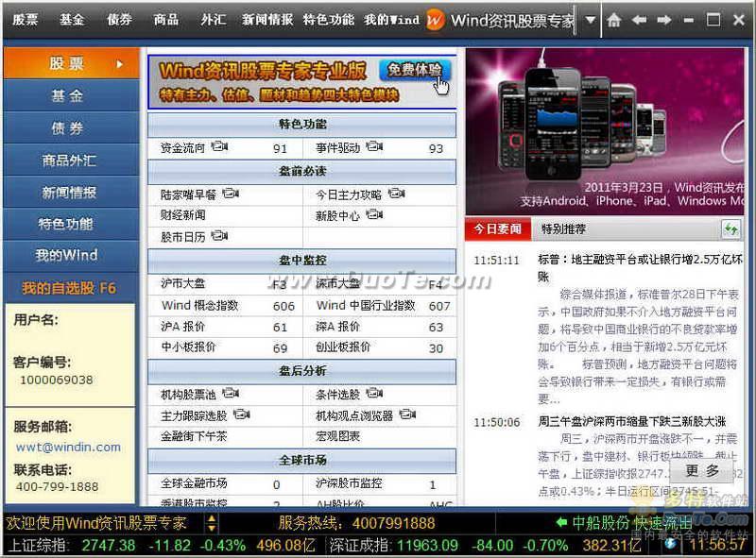Open 全球金融市场 entry

click(194, 482)
